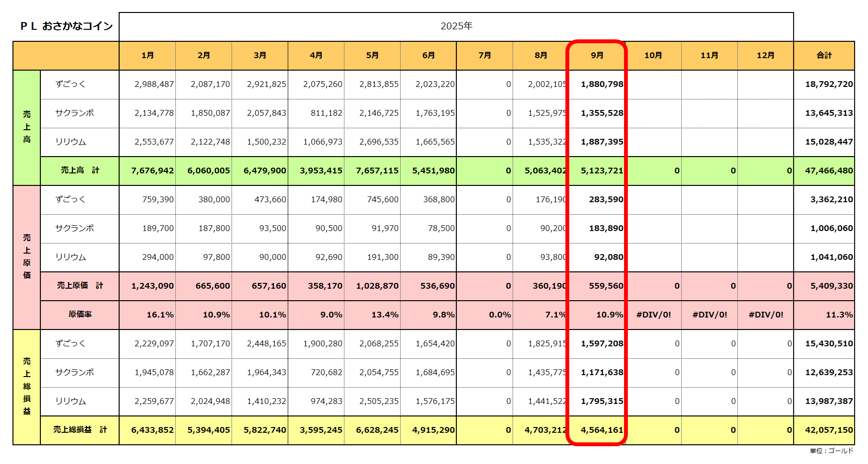This screenshot has width=868, height=464.
Task: Select the 売上原価 計 row label
Action: pyautogui.click(x=80, y=286)
